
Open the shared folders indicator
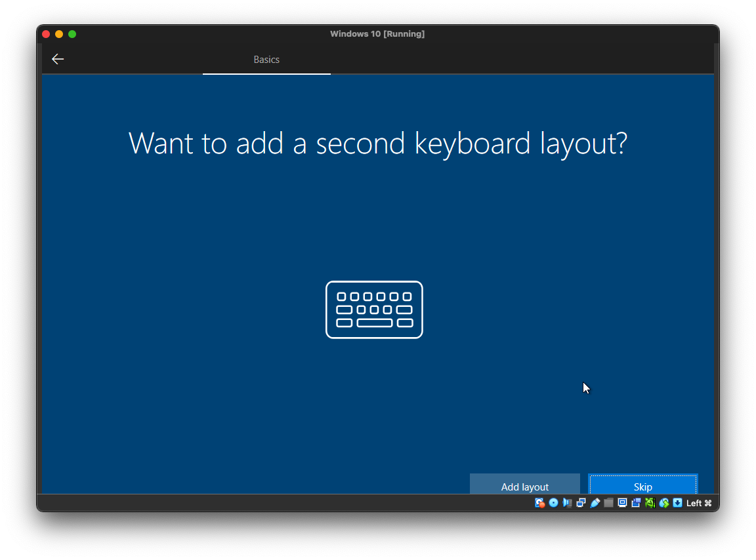point(608,503)
